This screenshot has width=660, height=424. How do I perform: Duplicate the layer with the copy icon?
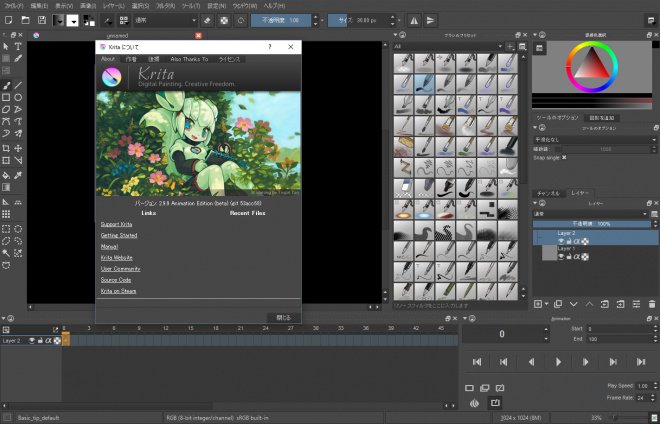558,304
